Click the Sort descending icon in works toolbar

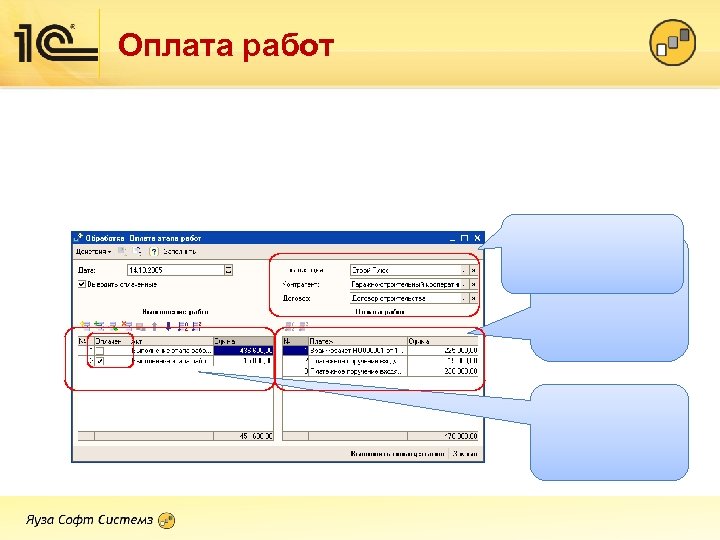[x=197, y=326]
